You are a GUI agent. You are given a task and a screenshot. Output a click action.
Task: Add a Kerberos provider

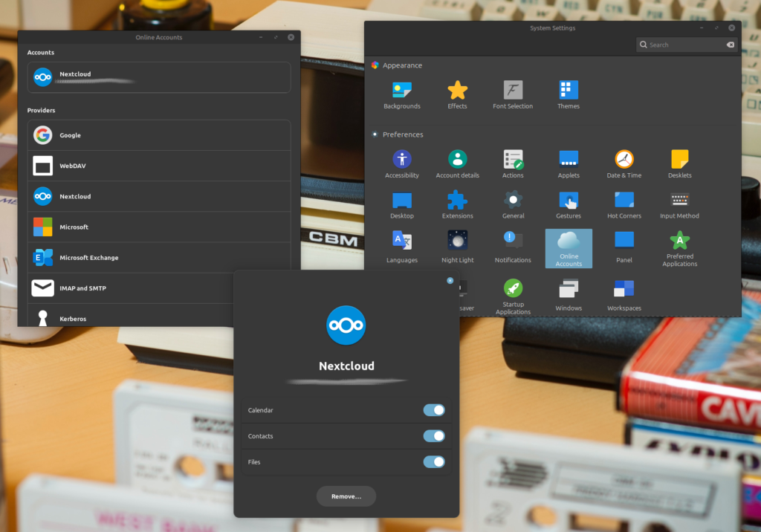tap(131, 316)
